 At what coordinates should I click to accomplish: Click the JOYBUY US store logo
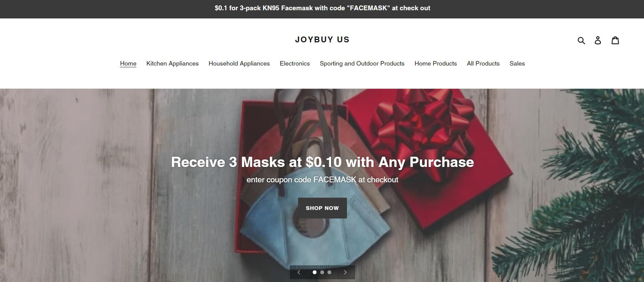point(322,40)
